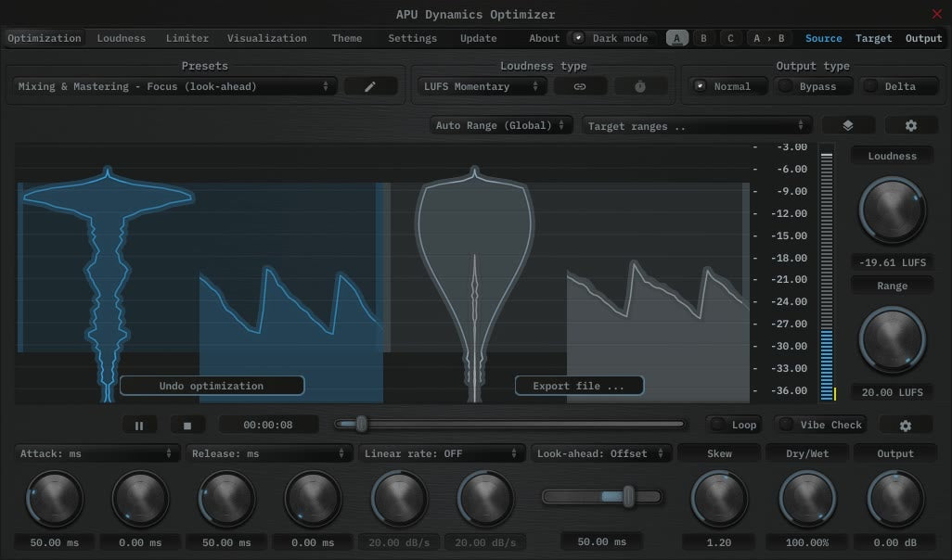Click the link loudness icon

tap(580, 87)
